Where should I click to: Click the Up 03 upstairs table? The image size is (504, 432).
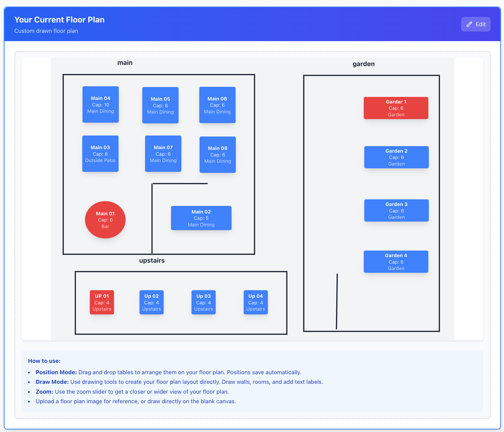pyautogui.click(x=203, y=302)
